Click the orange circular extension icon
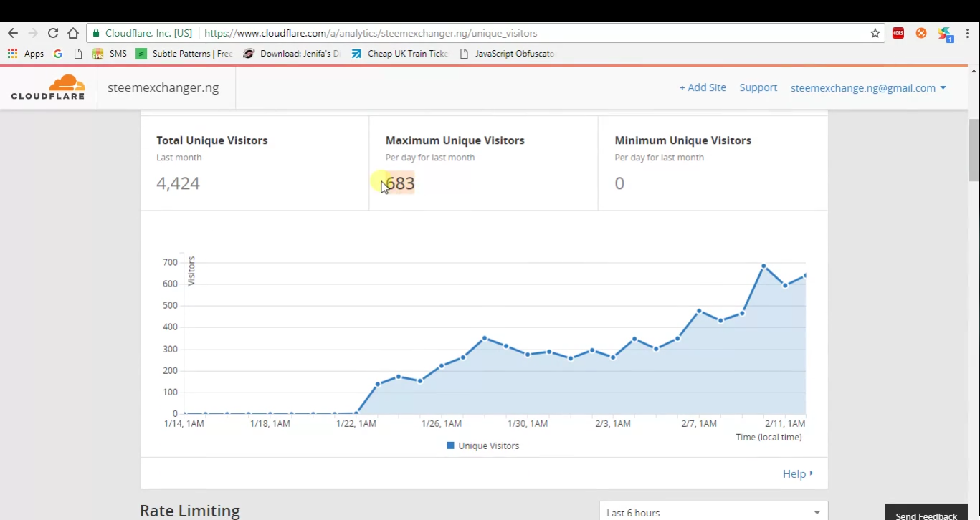 point(921,33)
